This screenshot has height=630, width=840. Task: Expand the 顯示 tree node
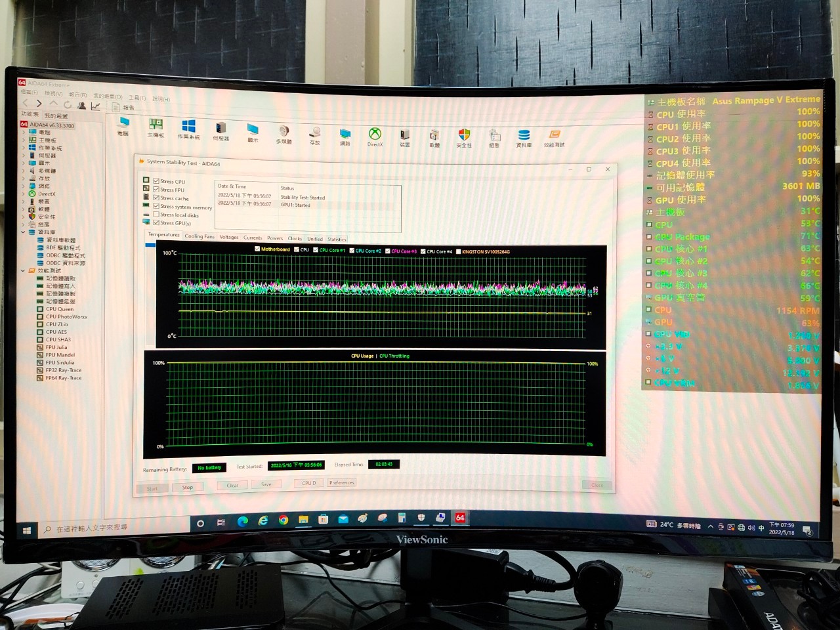pos(24,163)
